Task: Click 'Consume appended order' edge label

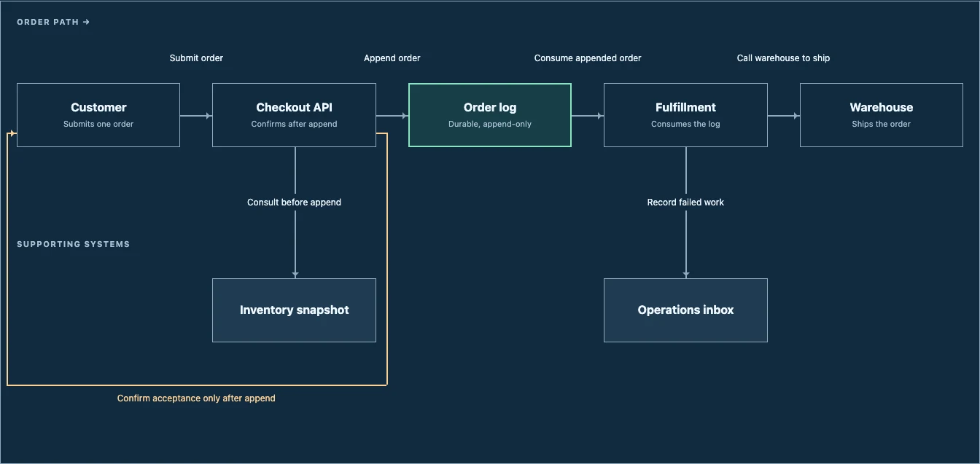Action: click(588, 58)
